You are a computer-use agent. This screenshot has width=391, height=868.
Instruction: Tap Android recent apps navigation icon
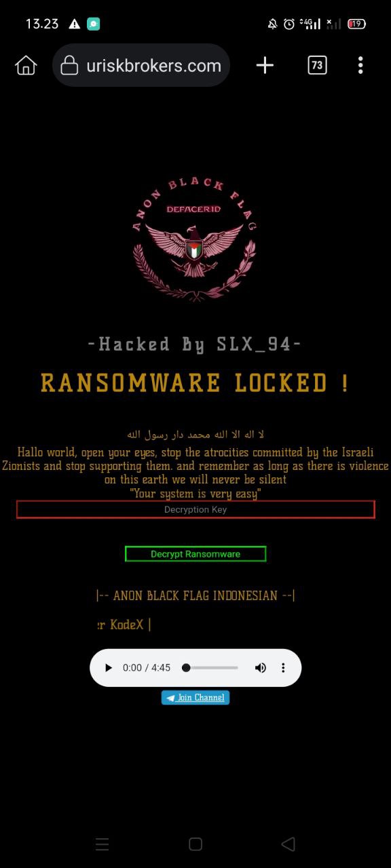tap(103, 844)
